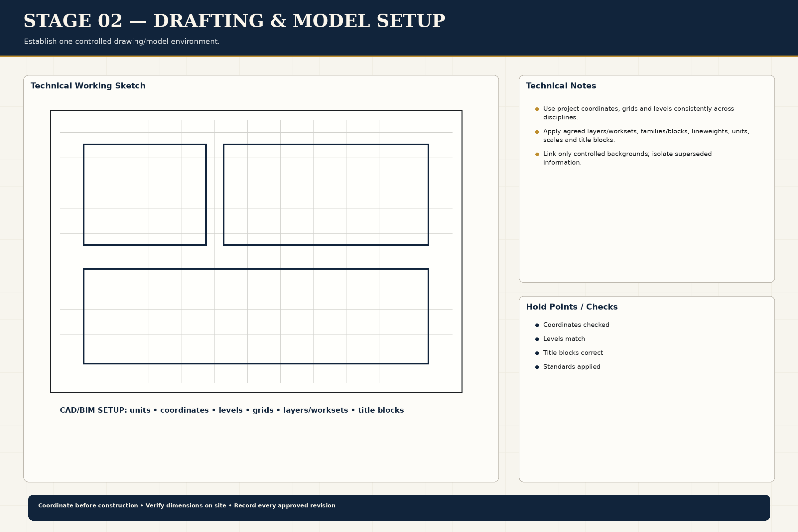Select note "Apply agreed layers/worksets, families/blocks…"
The width and height of the screenshot is (798, 532).
[646, 135]
